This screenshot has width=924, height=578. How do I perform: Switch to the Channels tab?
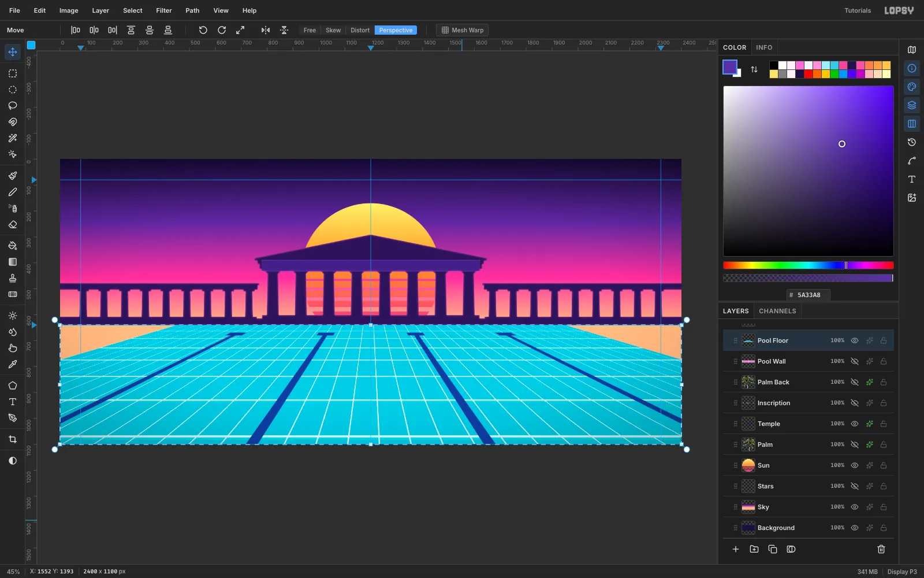coord(777,311)
